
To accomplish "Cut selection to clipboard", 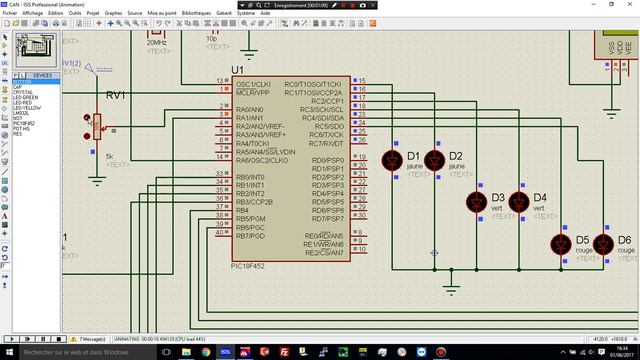I will [179, 24].
